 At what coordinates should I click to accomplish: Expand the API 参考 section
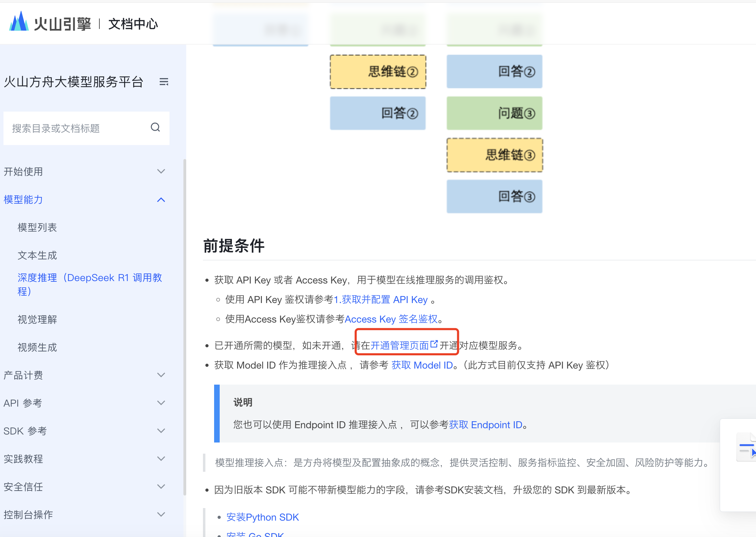(x=161, y=403)
